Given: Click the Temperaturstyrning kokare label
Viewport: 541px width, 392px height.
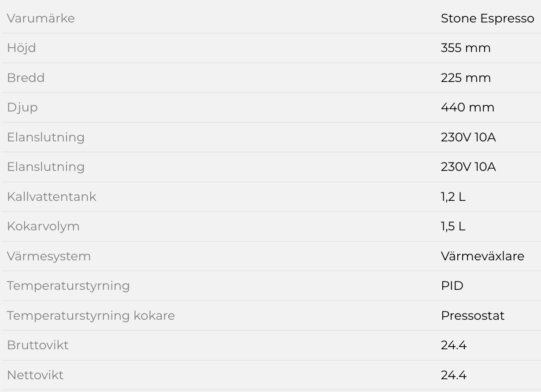Looking at the screenshot, I should [x=91, y=315].
